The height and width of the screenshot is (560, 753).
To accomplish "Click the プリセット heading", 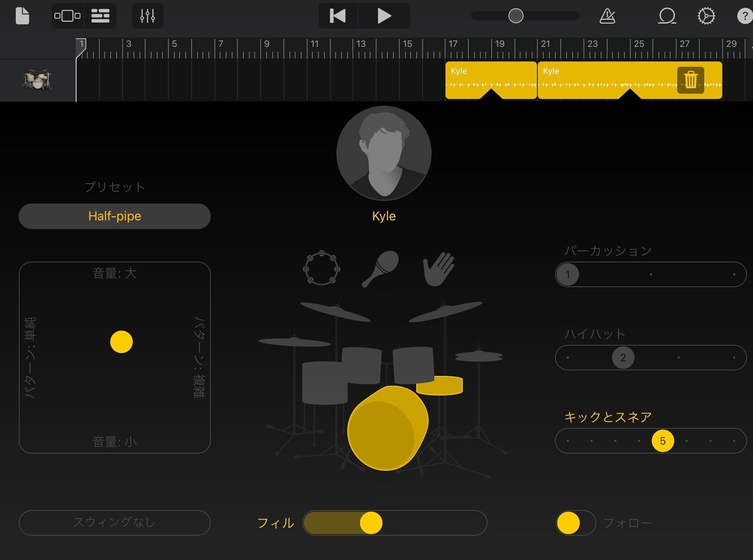I will (115, 187).
